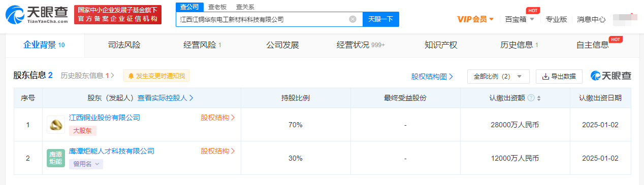Open the 百宝箱 dropdown menu

(520, 19)
